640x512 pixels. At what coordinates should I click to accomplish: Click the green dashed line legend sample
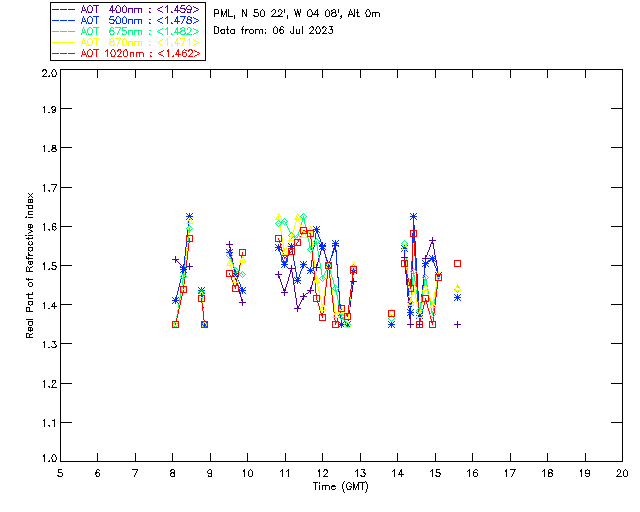tap(64, 31)
